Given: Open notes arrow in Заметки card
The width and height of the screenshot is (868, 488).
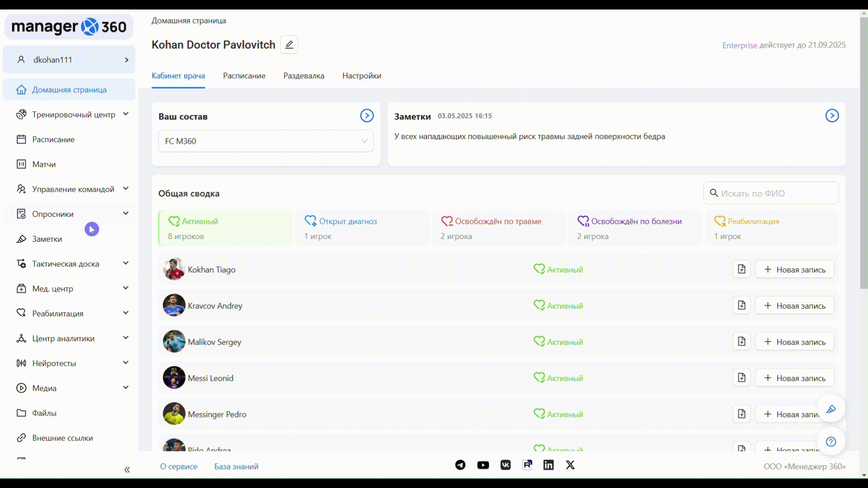Looking at the screenshot, I should [x=832, y=116].
